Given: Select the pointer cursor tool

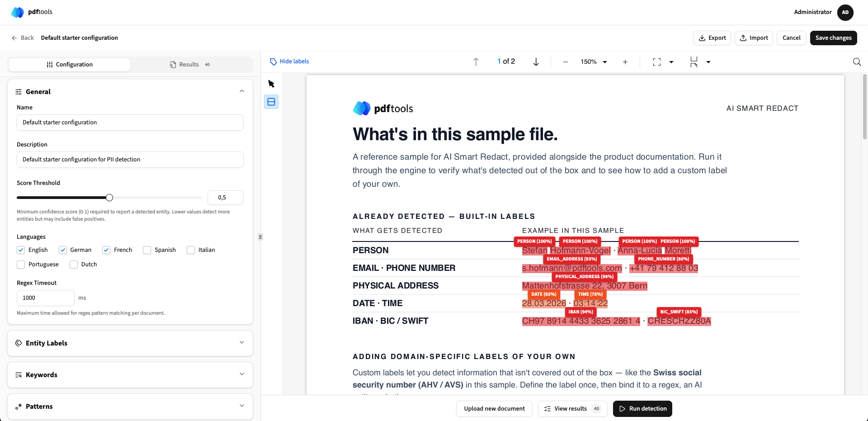Looking at the screenshot, I should (271, 84).
